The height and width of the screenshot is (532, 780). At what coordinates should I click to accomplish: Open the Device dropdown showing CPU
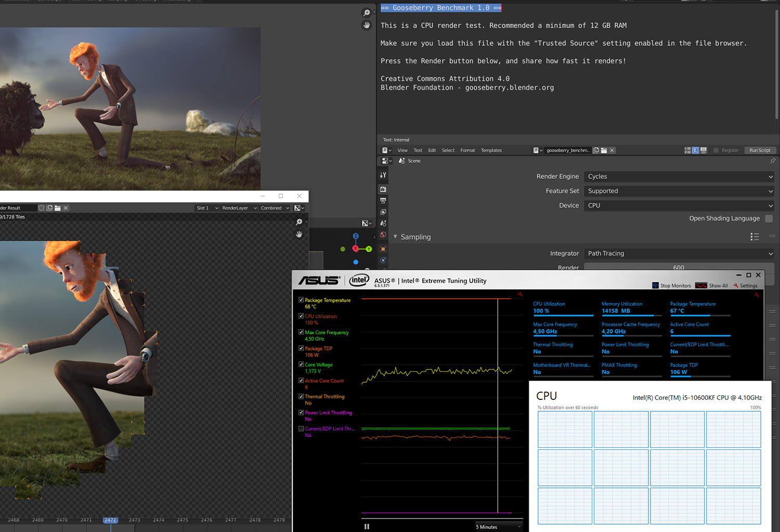click(x=679, y=205)
